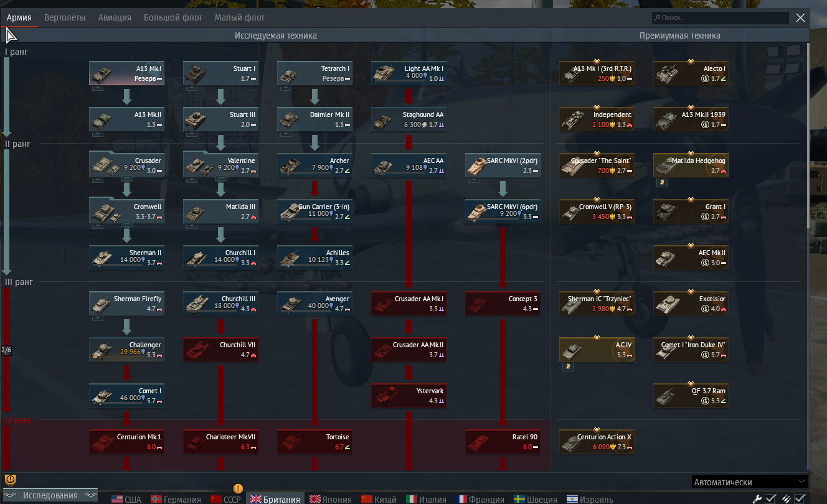Switch to the Авиация tab
This screenshot has height=504, width=827.
point(115,17)
